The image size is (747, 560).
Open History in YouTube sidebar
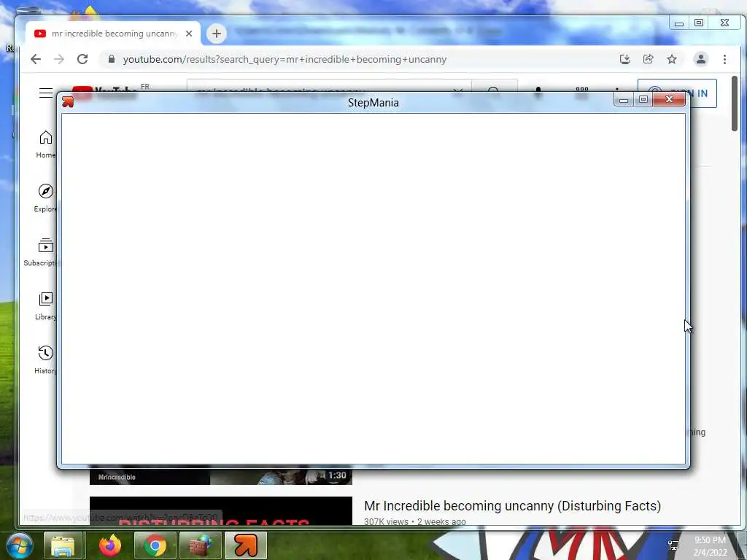(46, 360)
